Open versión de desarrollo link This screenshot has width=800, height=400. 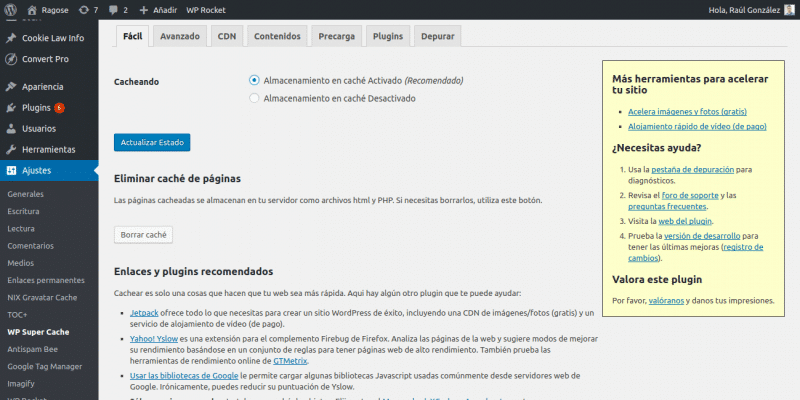pyautogui.click(x=702, y=236)
